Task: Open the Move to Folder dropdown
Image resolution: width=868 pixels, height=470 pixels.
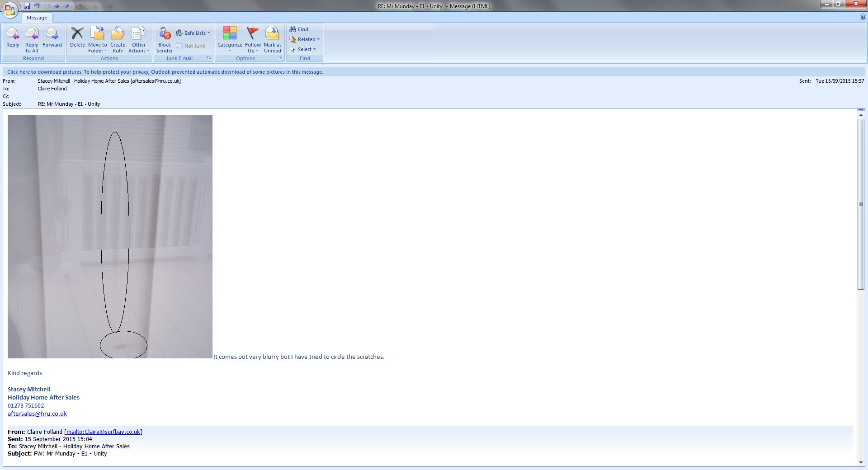Action: (x=98, y=39)
